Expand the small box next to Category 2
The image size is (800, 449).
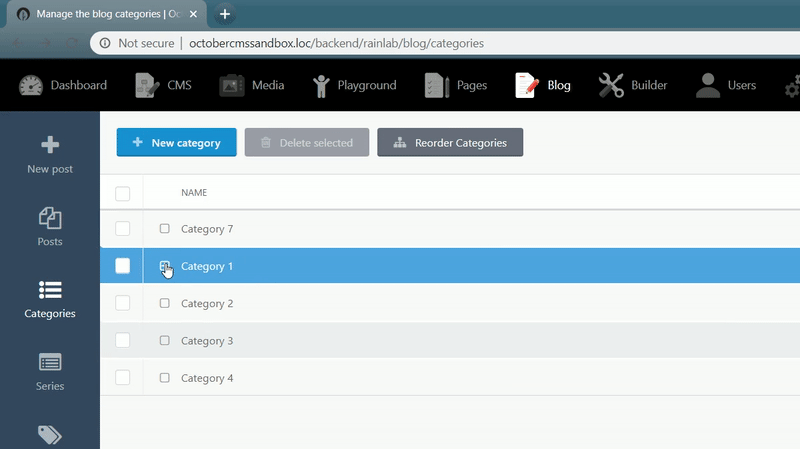164,303
